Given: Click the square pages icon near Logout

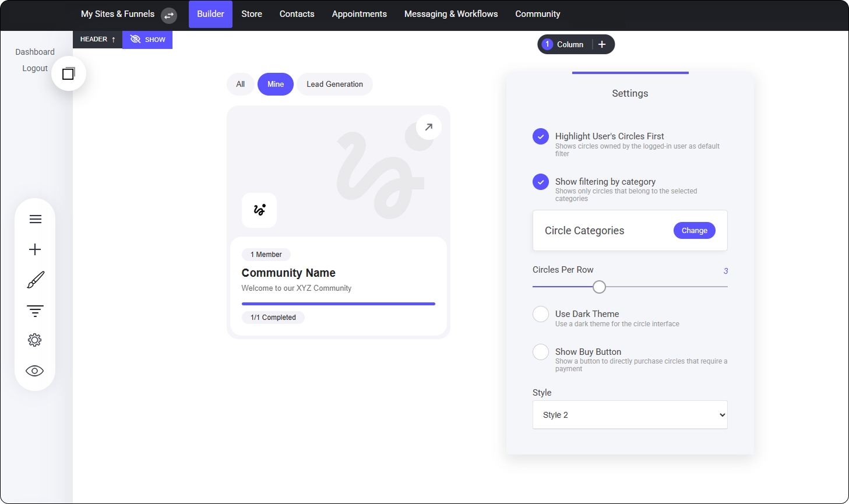Looking at the screenshot, I should (69, 73).
